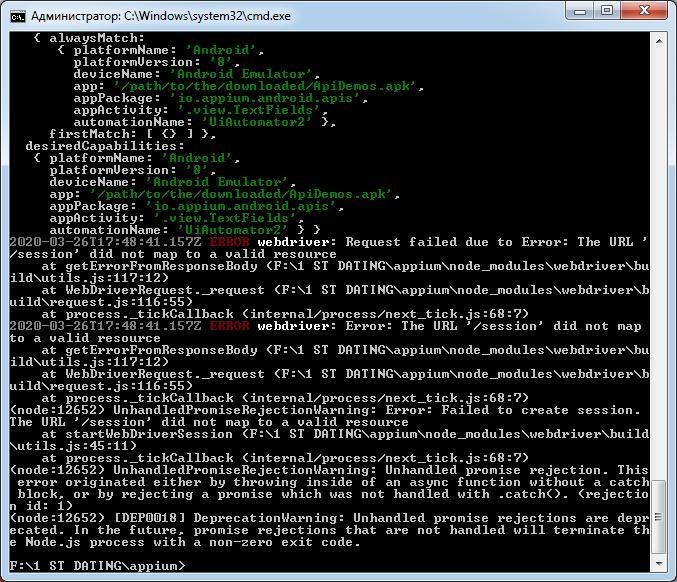Click the scroll down arrow
This screenshot has height=582, width=677.
[x=659, y=564]
